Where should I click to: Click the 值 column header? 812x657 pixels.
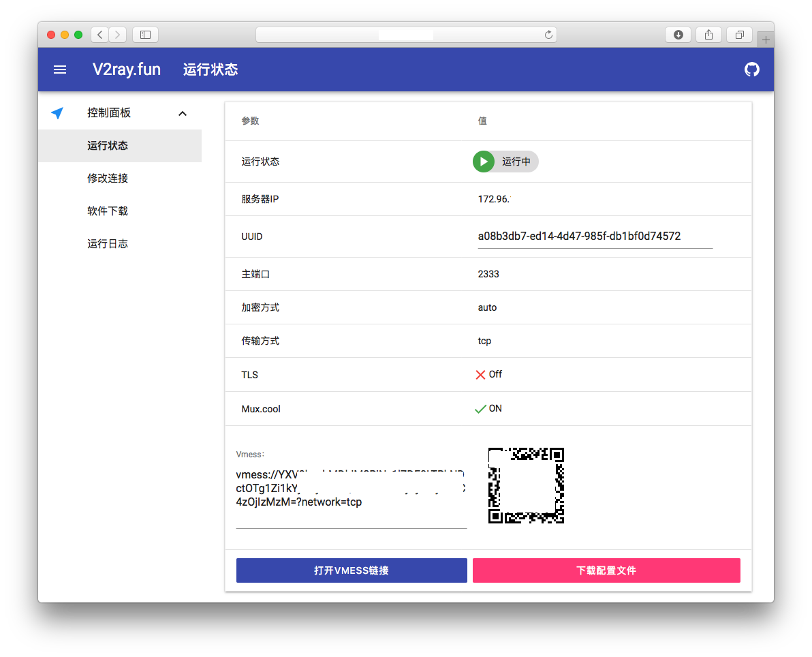[482, 121]
